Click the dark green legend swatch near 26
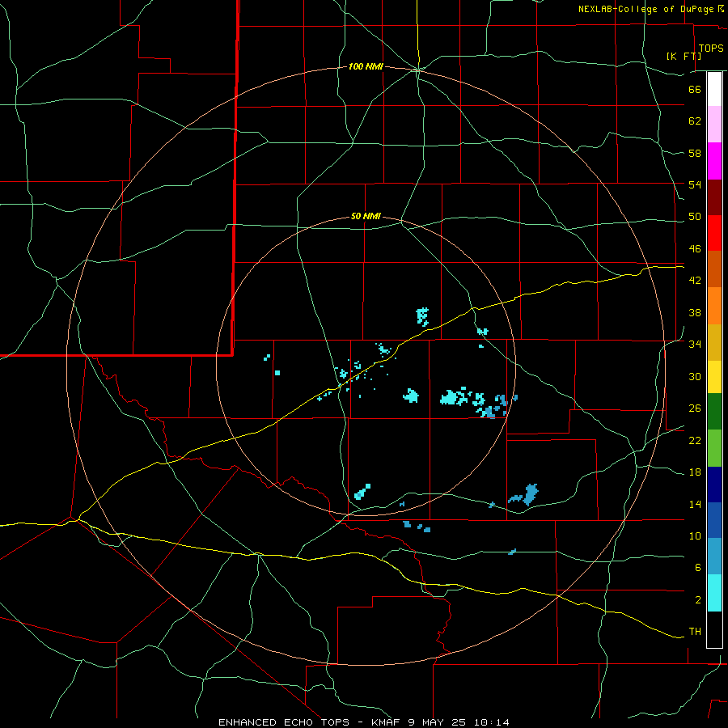The width and height of the screenshot is (728, 728). coord(714,412)
